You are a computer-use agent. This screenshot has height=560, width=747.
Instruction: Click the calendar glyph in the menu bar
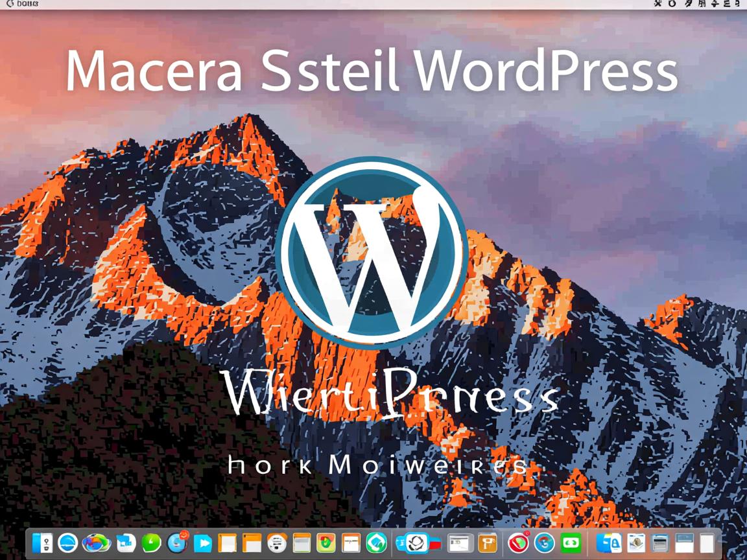tap(703, 4)
